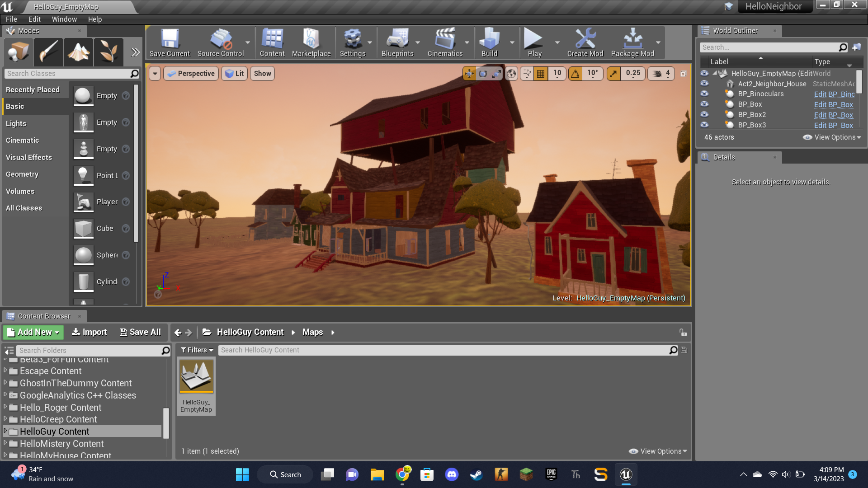This screenshot has width=868, height=488.
Task: Open camera speed setting 4
Action: point(661,74)
